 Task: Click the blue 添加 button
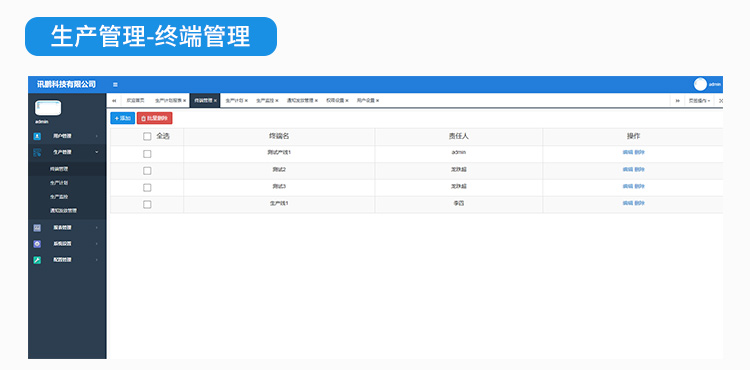tap(122, 118)
